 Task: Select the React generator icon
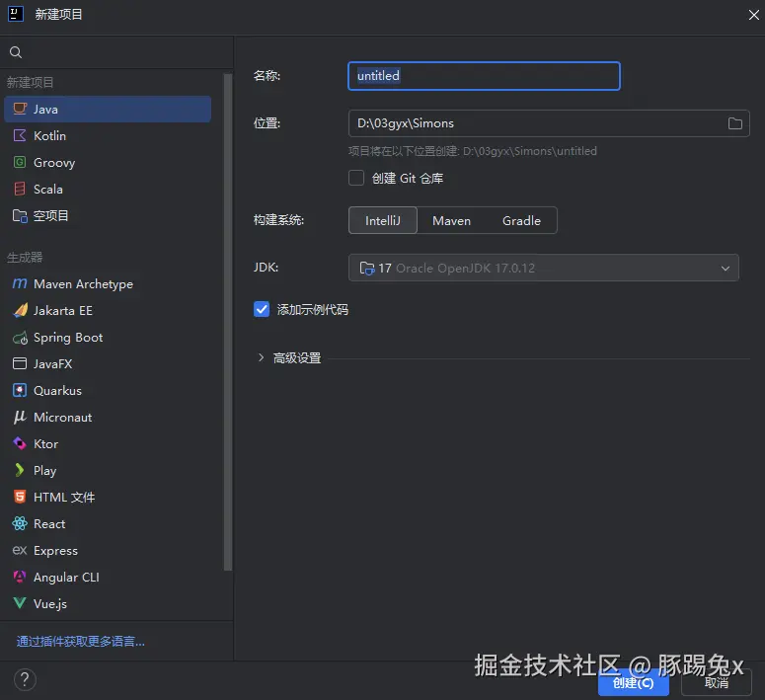click(x=20, y=523)
